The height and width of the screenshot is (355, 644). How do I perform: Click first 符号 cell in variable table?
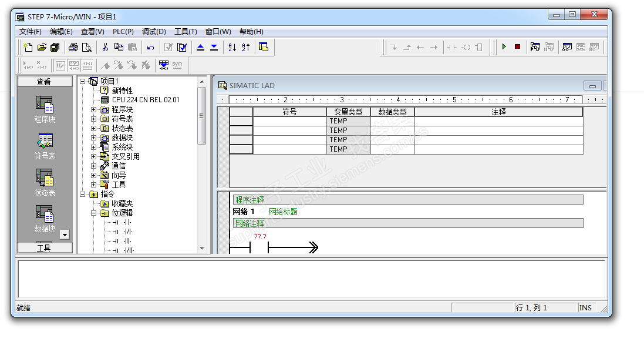pos(289,121)
